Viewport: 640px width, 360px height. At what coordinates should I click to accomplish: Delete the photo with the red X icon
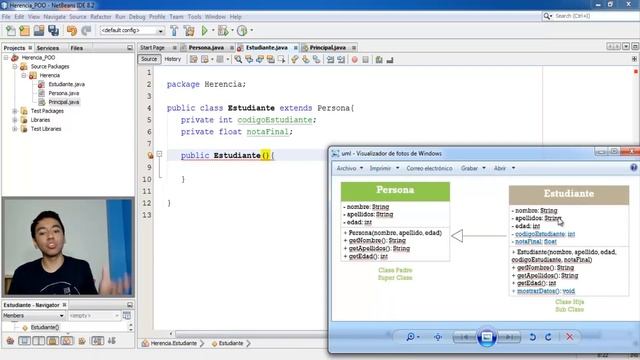[x=569, y=337]
